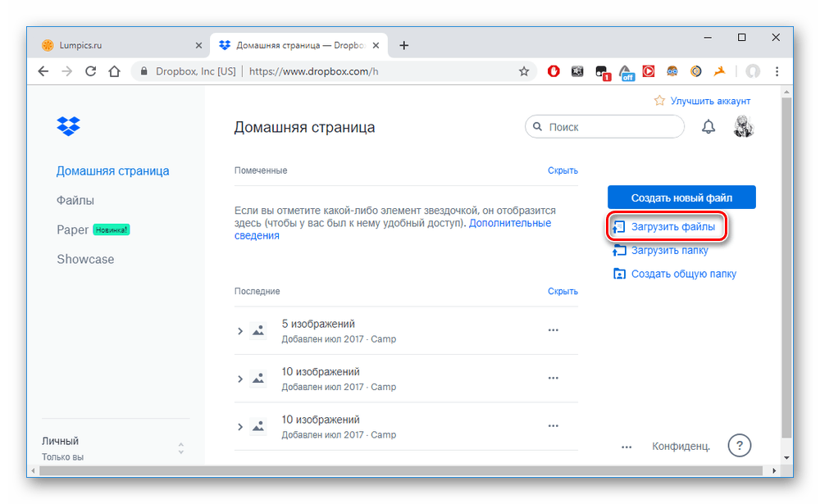820x504 pixels.
Task: Hide the Последние section via Скрыть
Action: point(563,291)
